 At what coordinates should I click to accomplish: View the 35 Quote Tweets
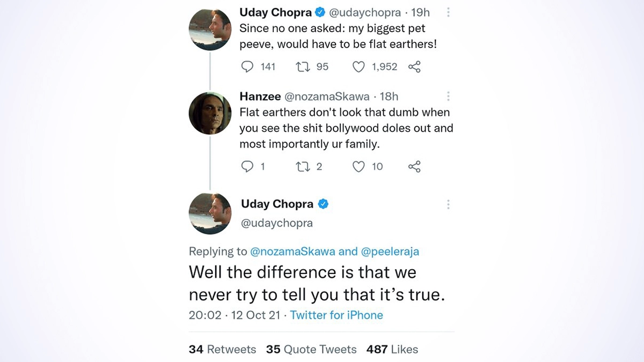[311, 349]
